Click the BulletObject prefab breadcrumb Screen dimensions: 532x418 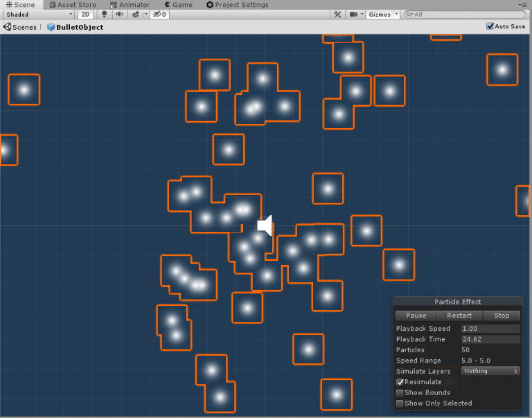coord(75,27)
